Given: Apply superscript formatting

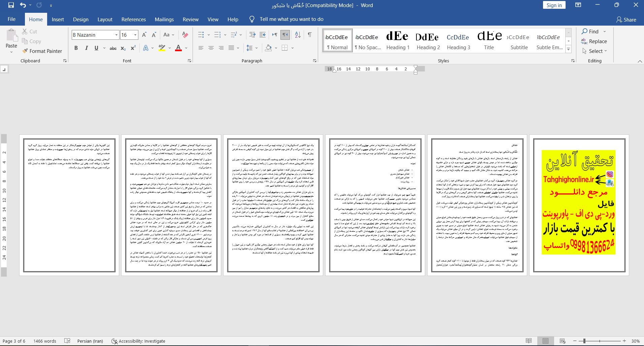Looking at the screenshot, I should point(133,48).
